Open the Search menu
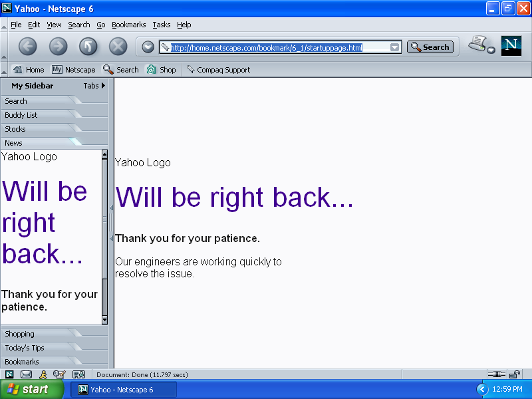 coord(79,25)
